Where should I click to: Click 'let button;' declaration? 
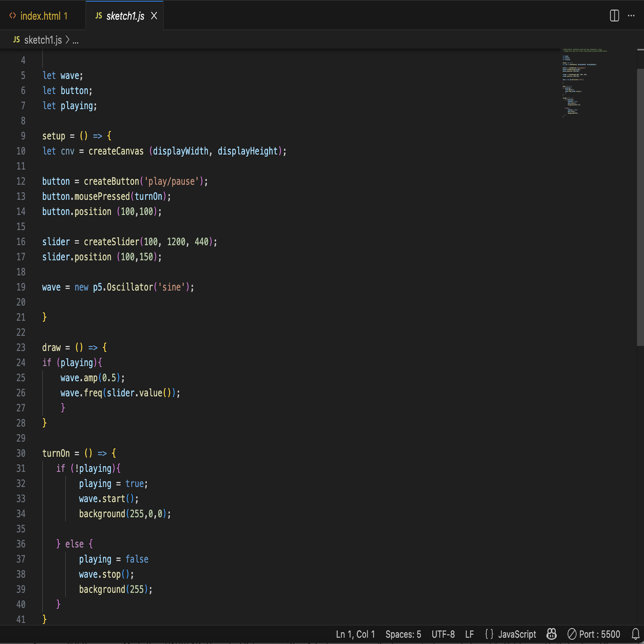[x=67, y=91]
